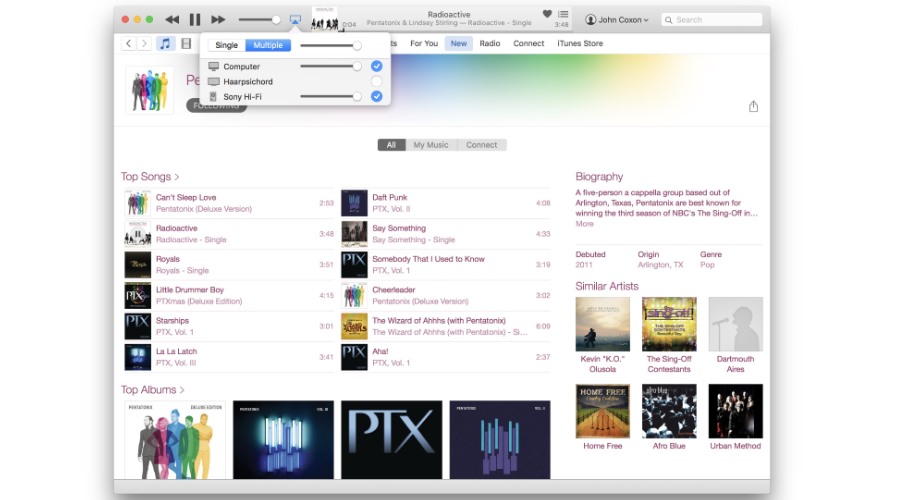
Task: Select the Connect filter segment
Action: pos(482,145)
